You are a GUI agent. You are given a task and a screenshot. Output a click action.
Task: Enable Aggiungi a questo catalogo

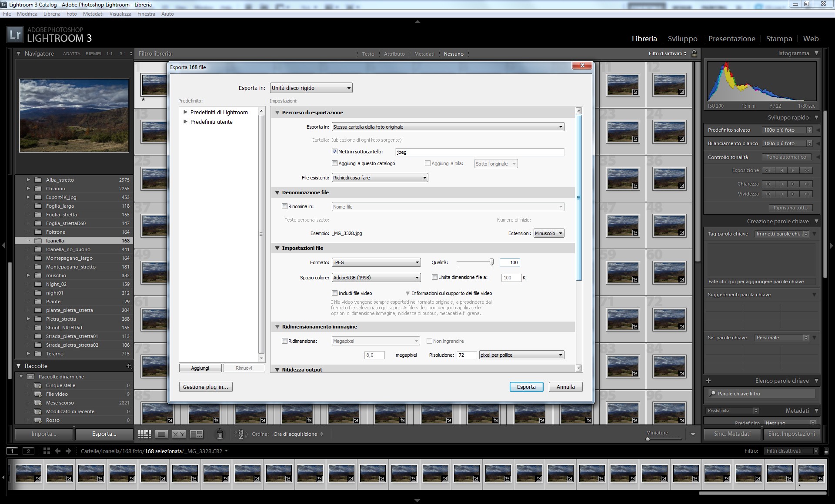coord(334,163)
